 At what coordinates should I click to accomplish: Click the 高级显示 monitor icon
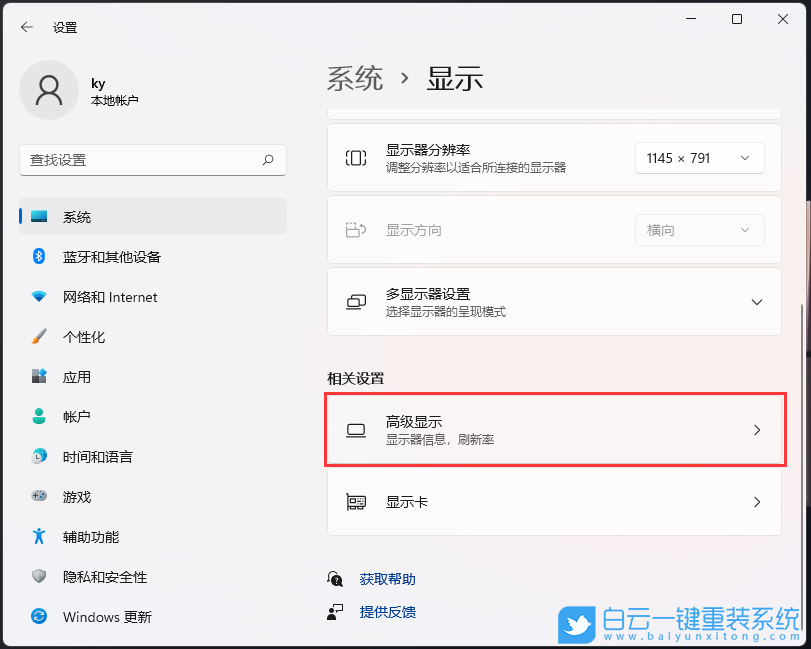355,430
